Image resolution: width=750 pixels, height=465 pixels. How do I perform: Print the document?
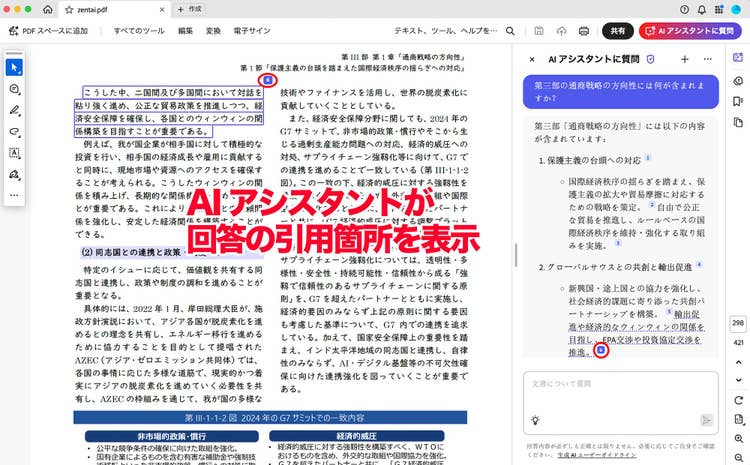point(584,31)
